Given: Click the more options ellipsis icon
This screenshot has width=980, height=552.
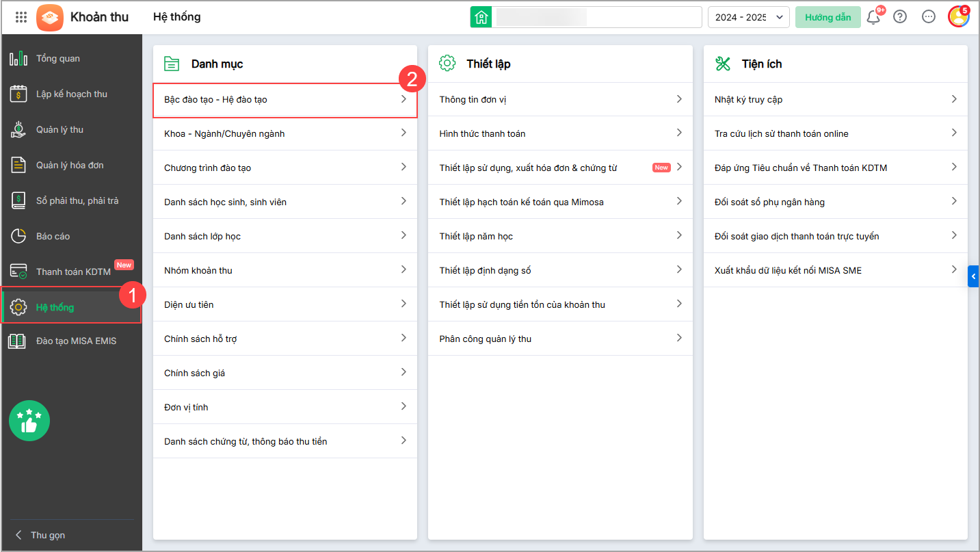Looking at the screenshot, I should click(928, 17).
